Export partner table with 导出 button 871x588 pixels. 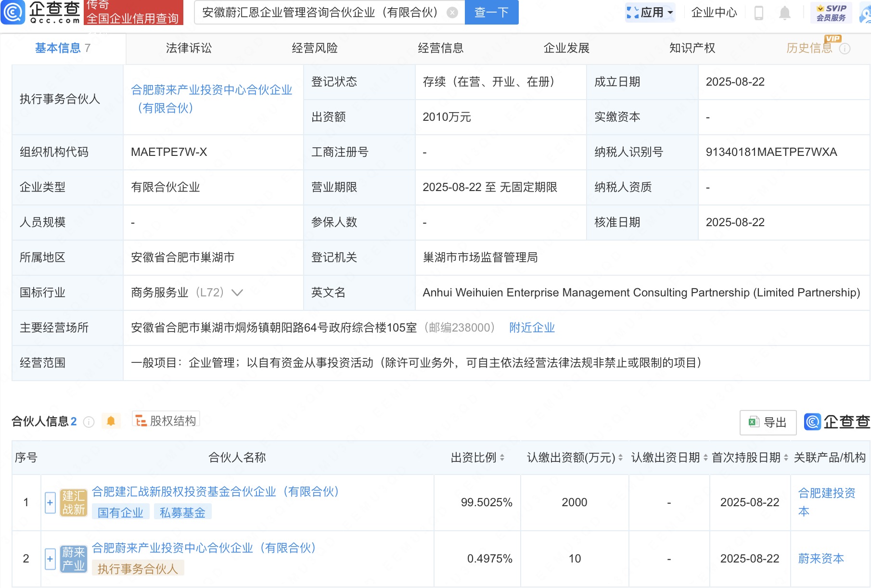tap(768, 422)
